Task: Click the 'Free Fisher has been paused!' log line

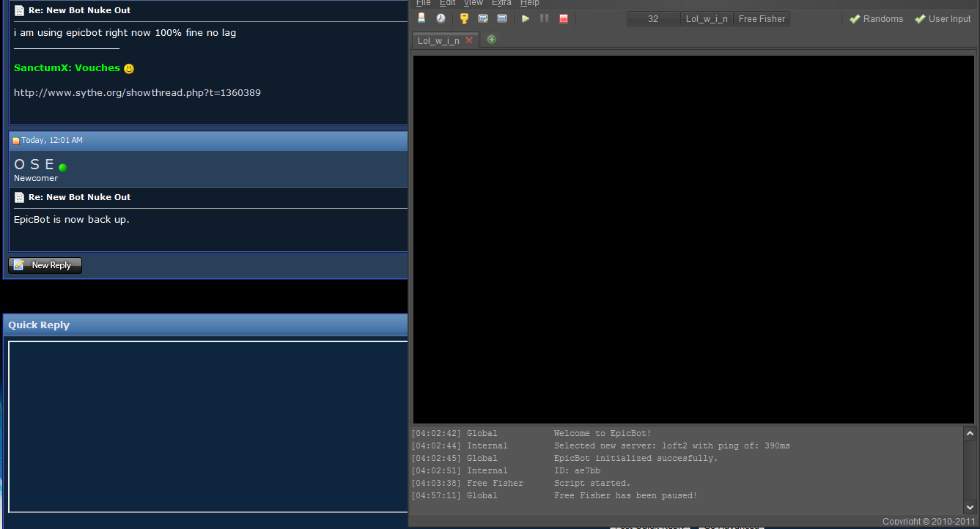Action: (626, 496)
